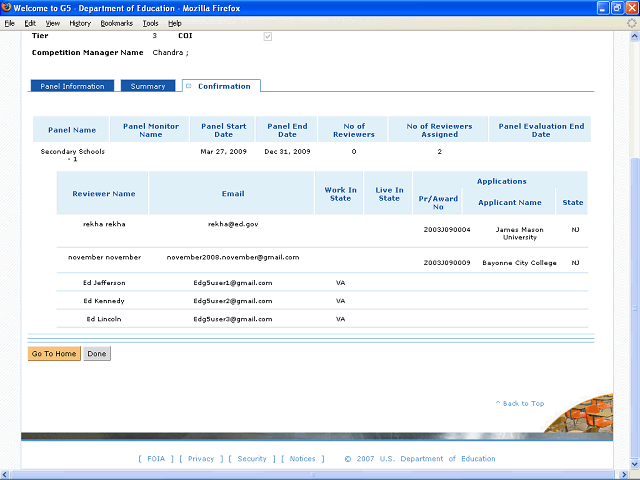Click applicant Bayonne City College

click(519, 262)
